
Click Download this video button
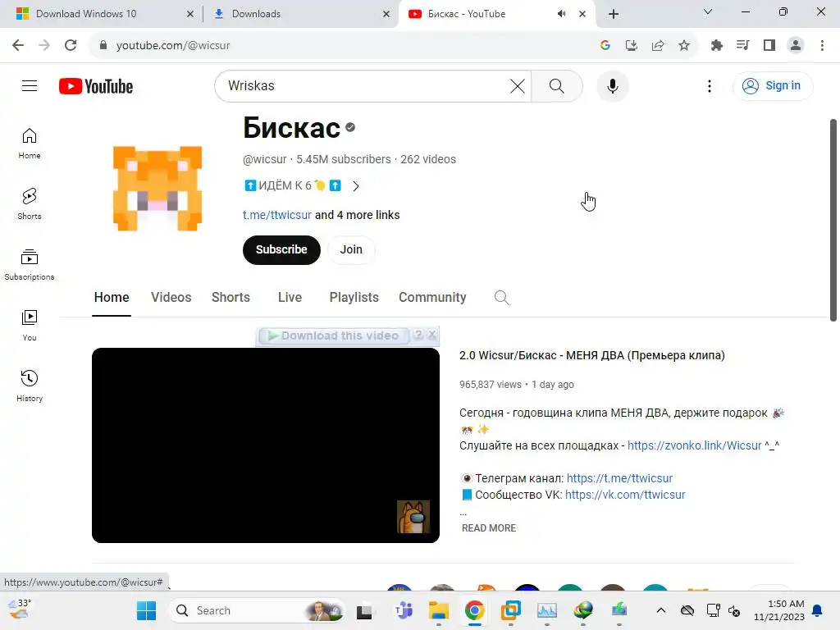[333, 336]
